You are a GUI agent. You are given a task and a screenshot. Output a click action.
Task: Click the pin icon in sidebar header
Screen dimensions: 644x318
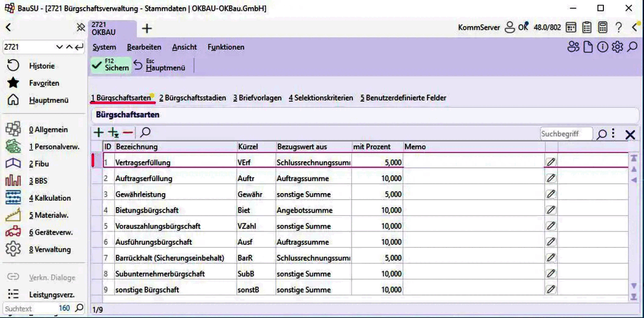click(x=81, y=28)
